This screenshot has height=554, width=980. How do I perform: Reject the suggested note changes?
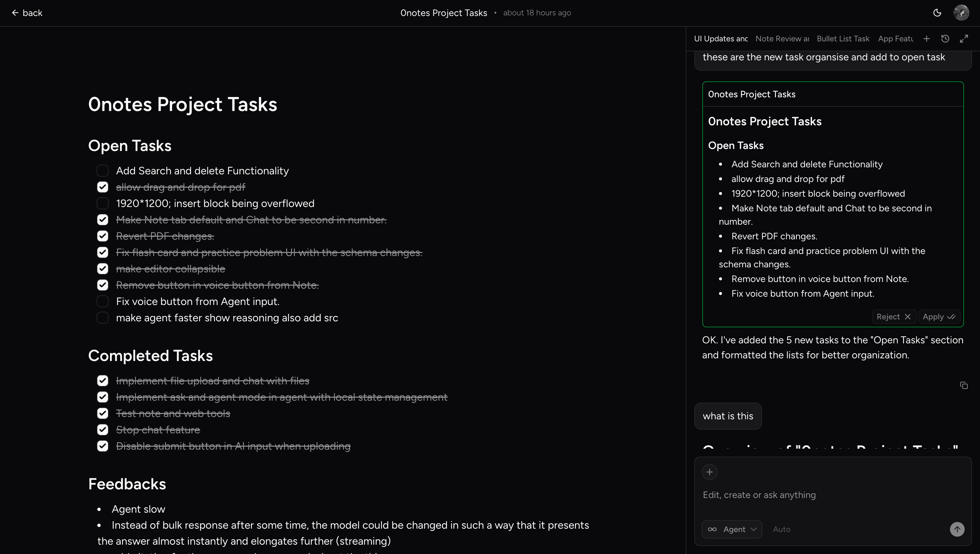click(893, 317)
